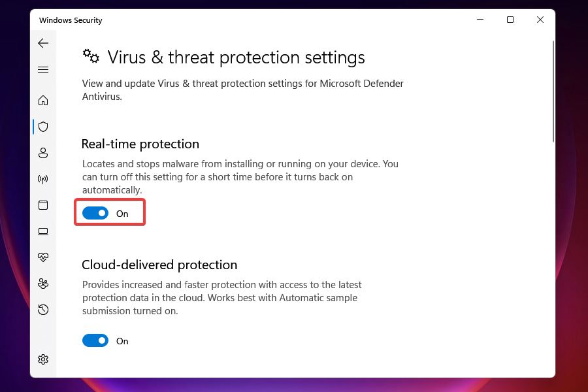Navigate to Account protection
This screenshot has height=392, width=588.
coord(43,153)
